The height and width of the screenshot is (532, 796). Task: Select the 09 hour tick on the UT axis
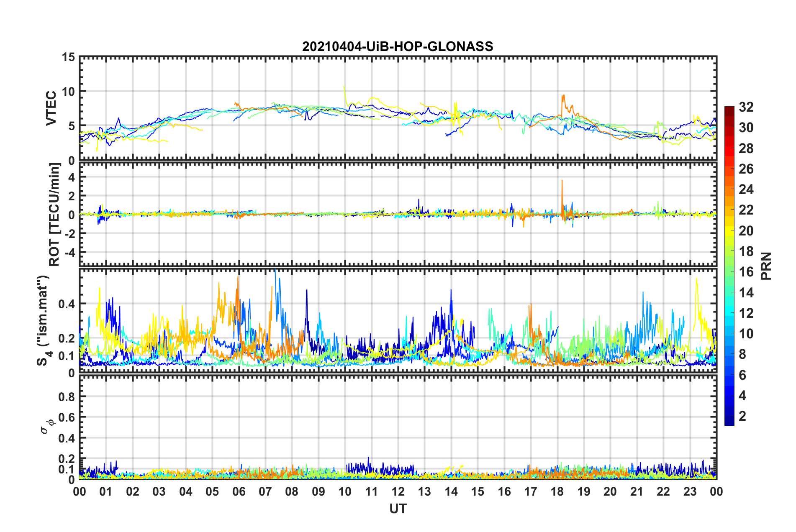click(318, 491)
